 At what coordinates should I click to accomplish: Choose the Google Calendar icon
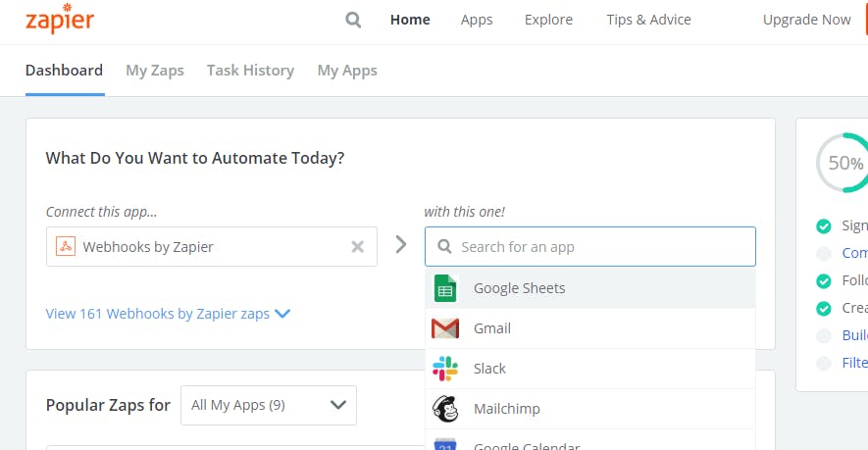pos(445,444)
